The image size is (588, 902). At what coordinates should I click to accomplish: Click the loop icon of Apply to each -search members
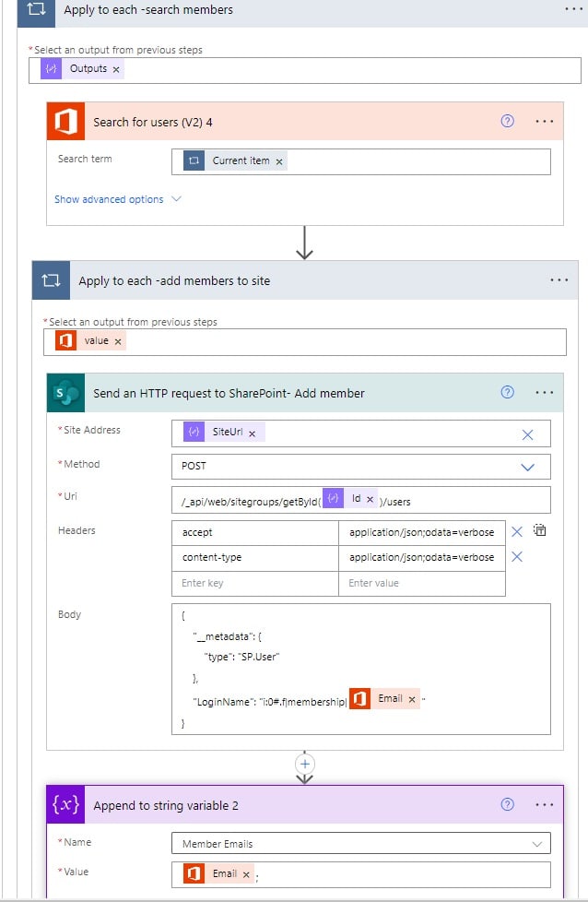point(36,10)
